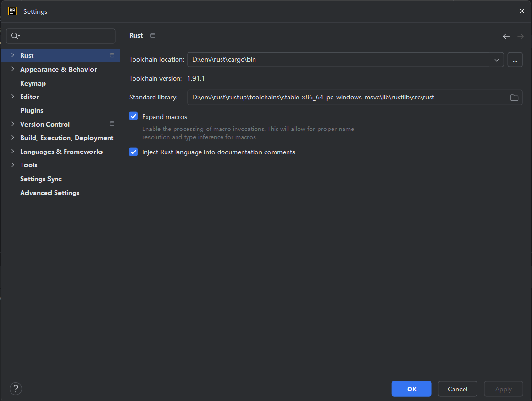This screenshot has height=401, width=532.
Task: Close the Settings dialog with X
Action: 522,11
